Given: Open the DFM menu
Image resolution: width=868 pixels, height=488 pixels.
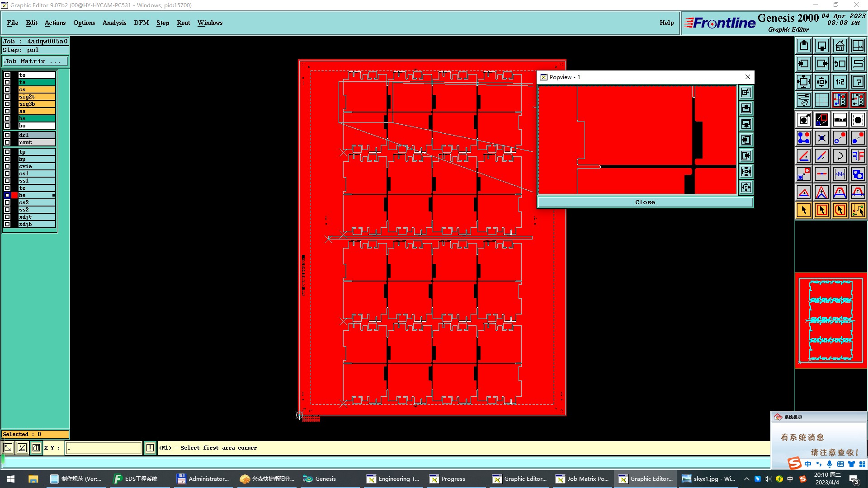Looking at the screenshot, I should tap(141, 23).
